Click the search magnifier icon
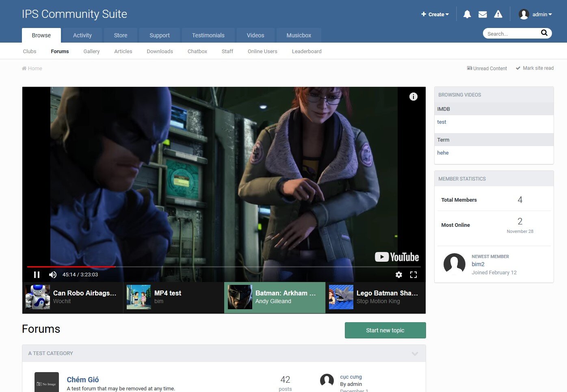567x392 pixels. (x=544, y=33)
